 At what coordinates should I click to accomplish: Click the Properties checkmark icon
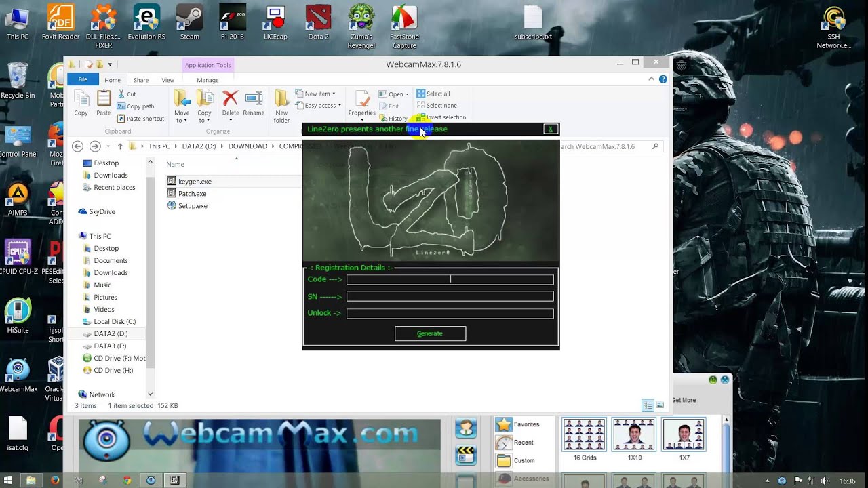click(362, 99)
